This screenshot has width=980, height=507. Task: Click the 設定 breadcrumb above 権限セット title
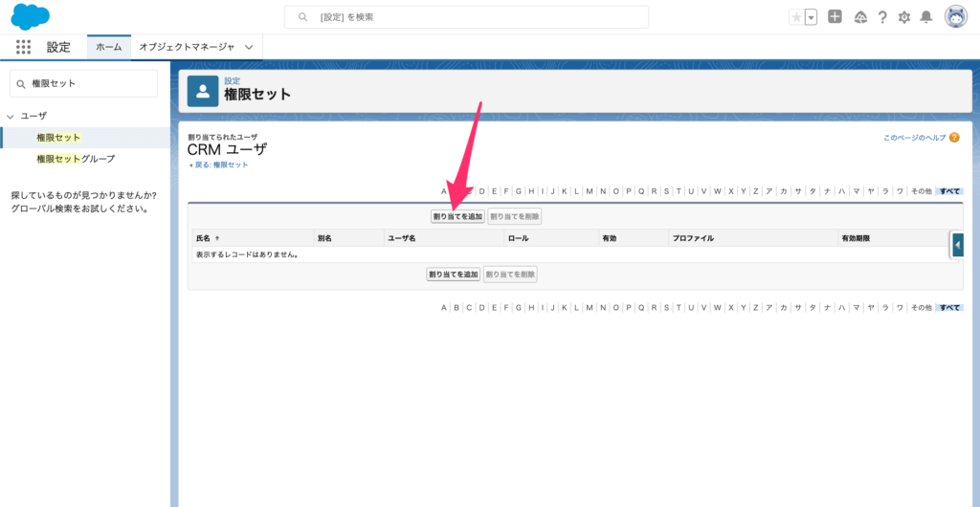pos(232,81)
